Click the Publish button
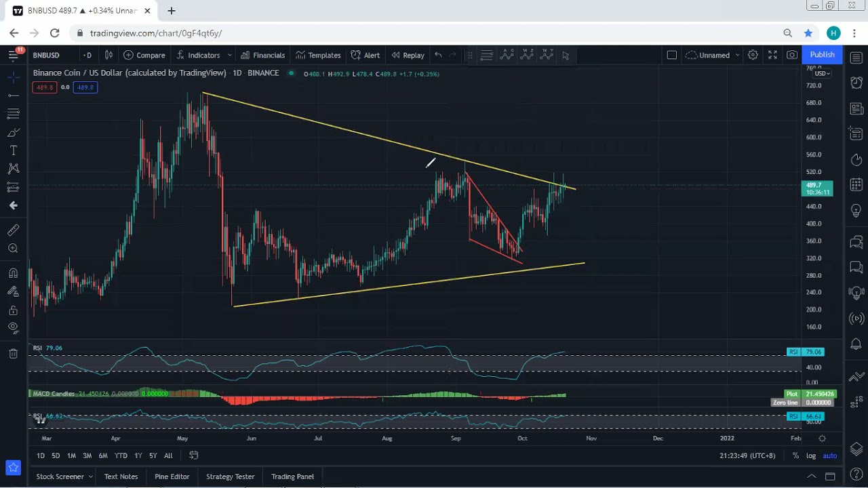Screen dimensions: 868x488 click(822, 55)
